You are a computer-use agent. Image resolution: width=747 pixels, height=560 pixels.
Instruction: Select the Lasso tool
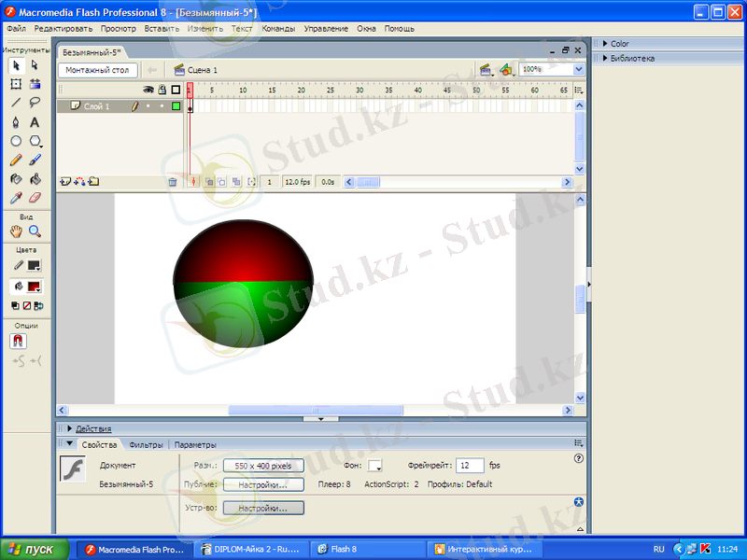coord(35,103)
